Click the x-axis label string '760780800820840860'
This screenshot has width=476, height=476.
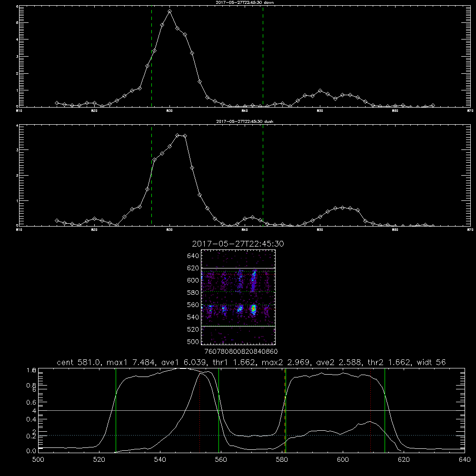[x=241, y=351]
